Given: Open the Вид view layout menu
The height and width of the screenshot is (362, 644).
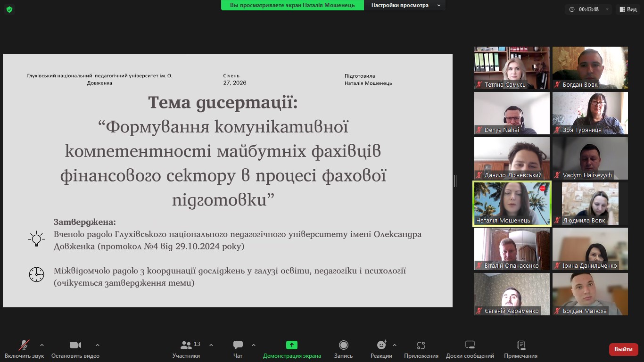Looking at the screenshot, I should pyautogui.click(x=627, y=9).
